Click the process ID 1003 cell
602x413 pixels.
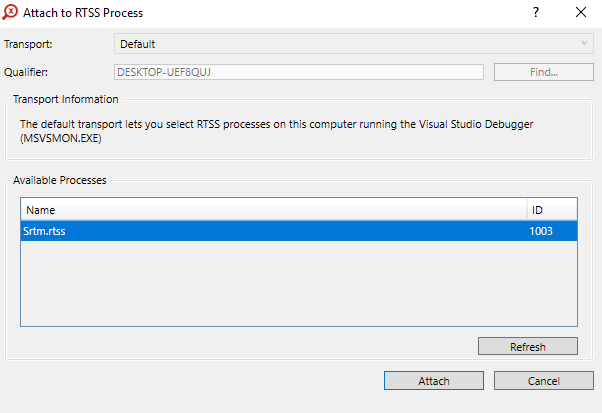pyautogui.click(x=541, y=231)
